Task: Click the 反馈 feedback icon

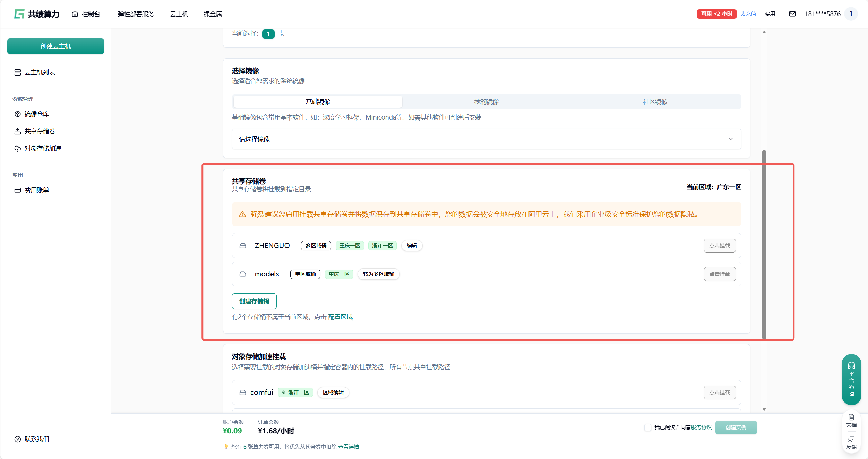Action: click(851, 442)
